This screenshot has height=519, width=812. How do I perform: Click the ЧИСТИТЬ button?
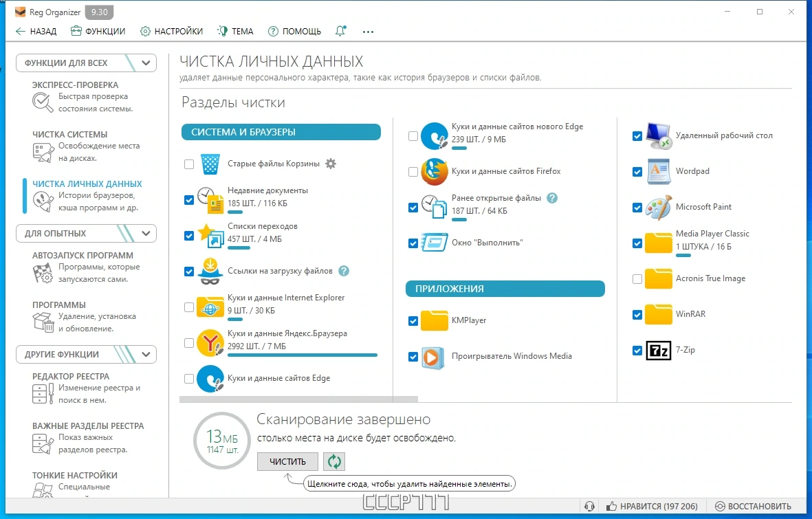pos(287,461)
